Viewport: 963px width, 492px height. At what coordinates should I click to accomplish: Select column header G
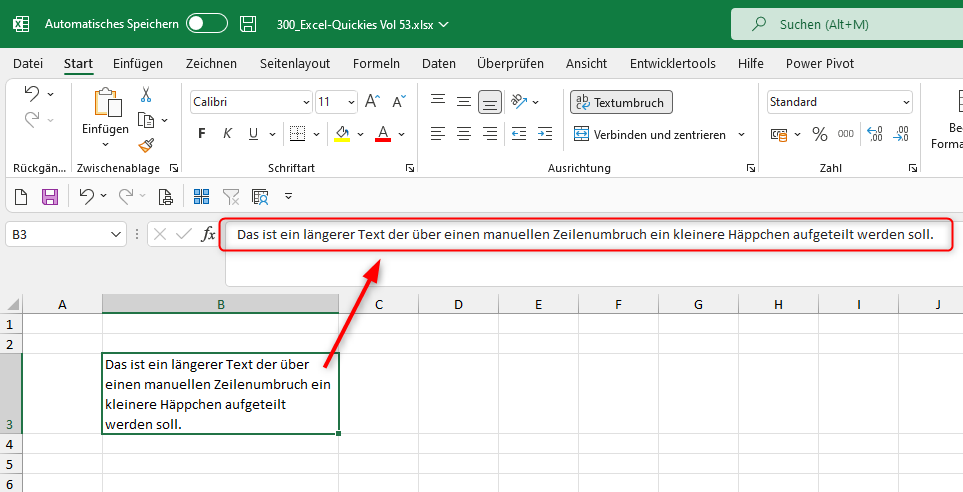pyautogui.click(x=698, y=304)
